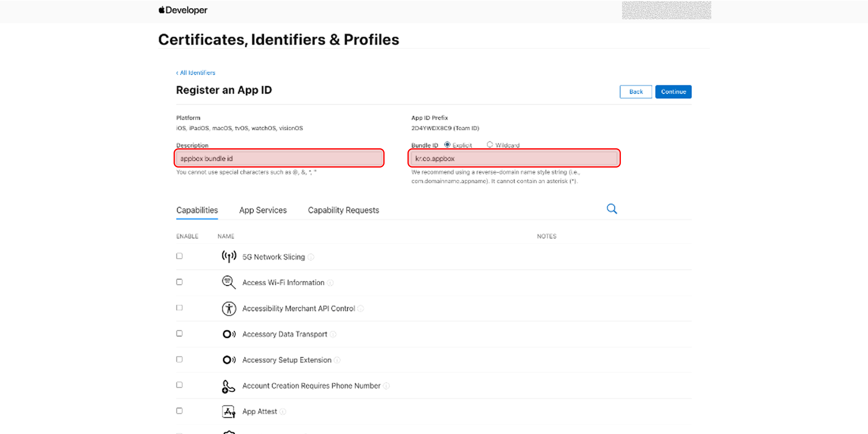Open info tooltip for Access Wi-Fi Information
The width and height of the screenshot is (868, 434).
pos(331,283)
